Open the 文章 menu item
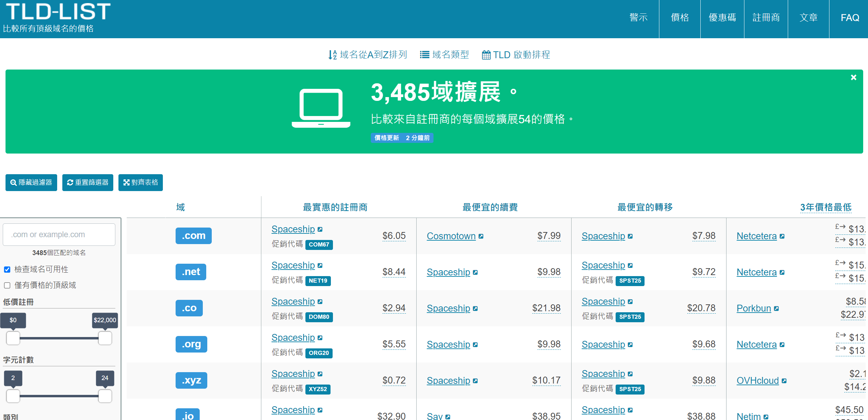868x420 pixels. pos(808,18)
